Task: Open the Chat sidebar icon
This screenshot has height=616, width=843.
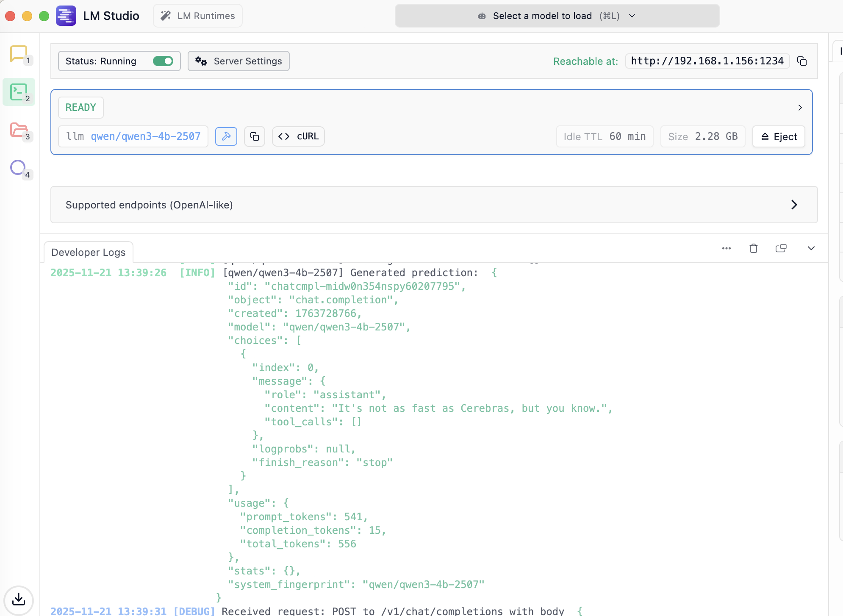Action: [19, 54]
